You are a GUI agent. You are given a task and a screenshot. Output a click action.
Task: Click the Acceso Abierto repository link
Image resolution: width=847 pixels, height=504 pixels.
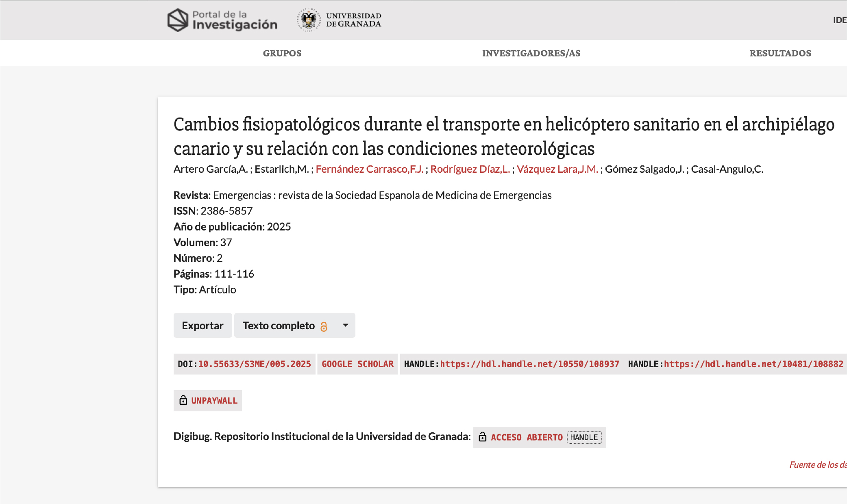coord(527,437)
